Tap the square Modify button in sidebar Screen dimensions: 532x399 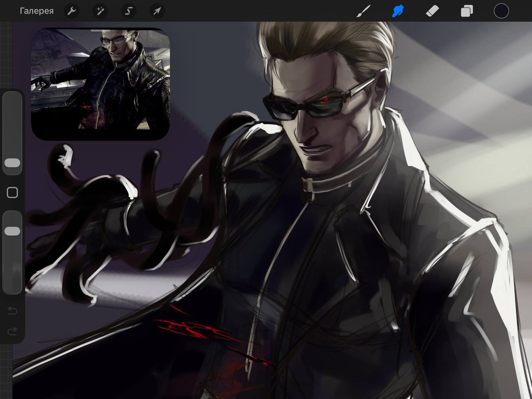point(12,192)
